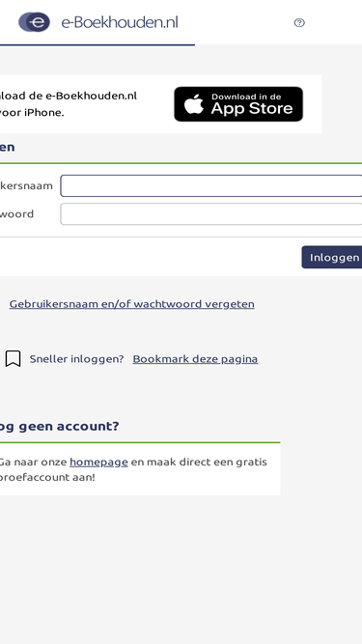This screenshot has height=644, width=362.
Task: Focus the password input field
Action: 211,214
